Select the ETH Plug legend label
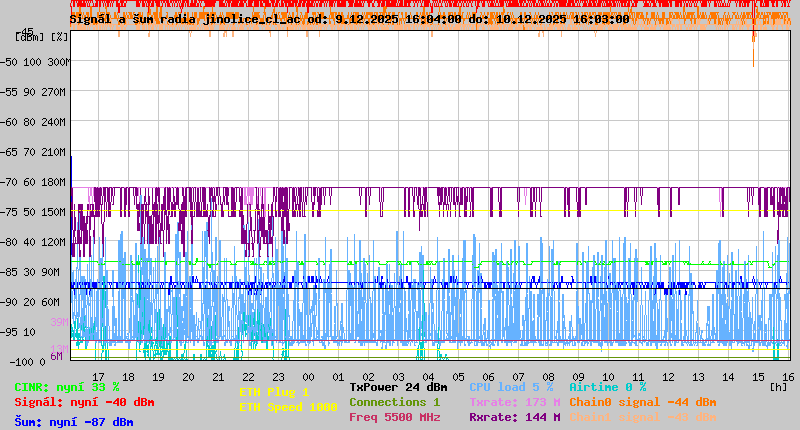 click(274, 393)
